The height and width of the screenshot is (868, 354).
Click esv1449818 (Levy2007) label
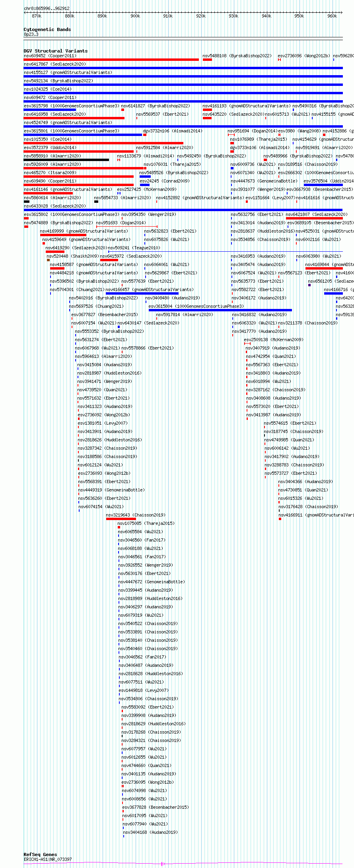[x=144, y=690]
